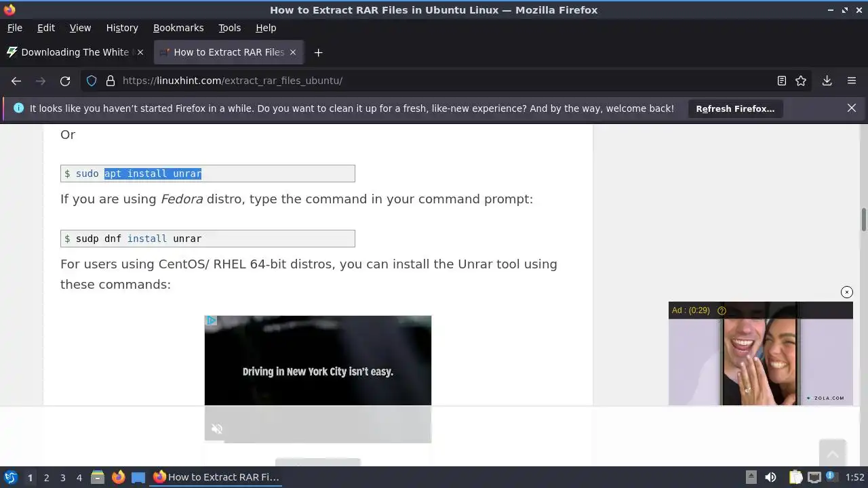Reload the current page

tap(65, 81)
